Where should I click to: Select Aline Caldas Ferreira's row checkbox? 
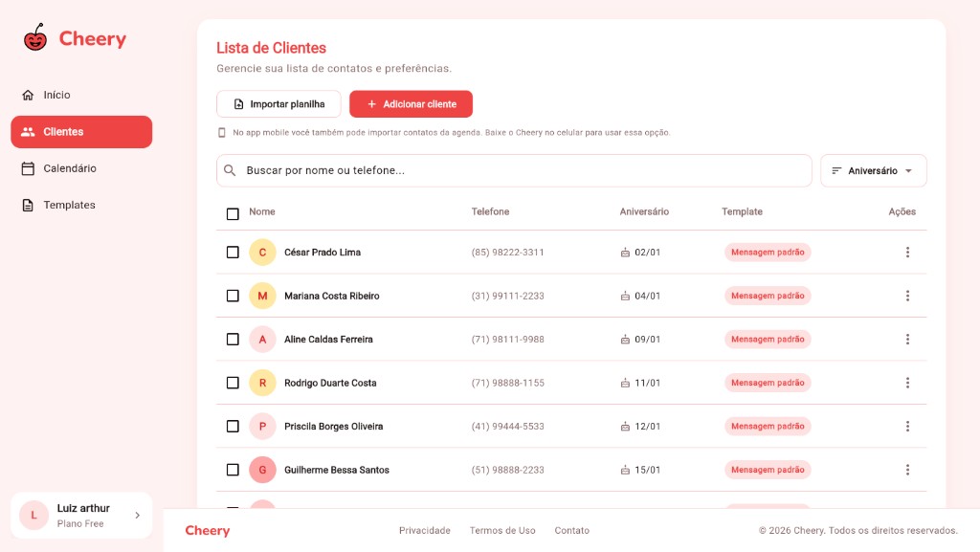coord(233,339)
